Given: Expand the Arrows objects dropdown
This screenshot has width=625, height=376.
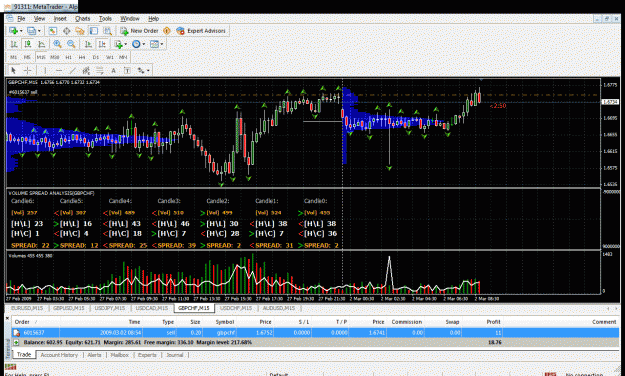Looking at the screenshot, I should coord(148,71).
